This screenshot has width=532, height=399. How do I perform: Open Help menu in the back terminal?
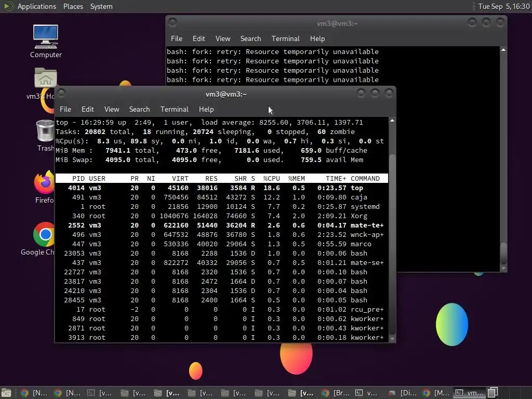(317, 38)
